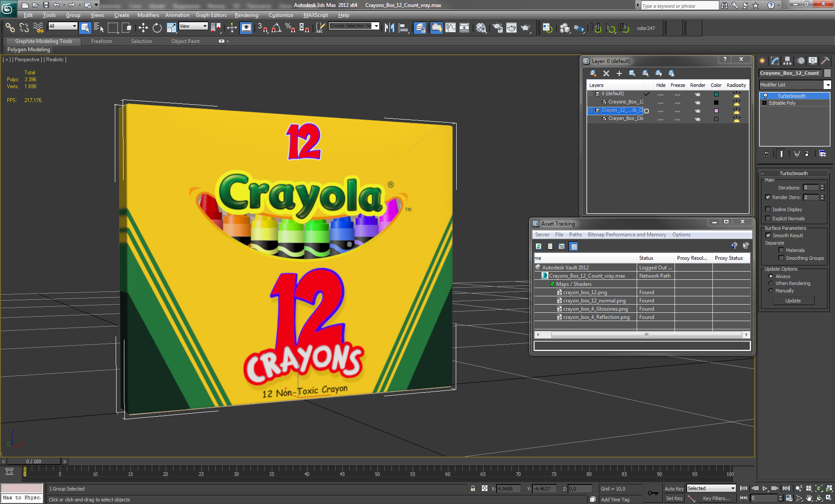Open the selection filter All dropdown
This screenshot has width=835, height=504.
coord(63,26)
